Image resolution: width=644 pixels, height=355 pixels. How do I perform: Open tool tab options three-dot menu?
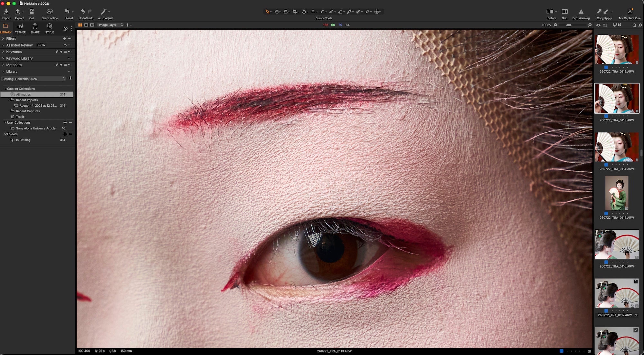(x=72, y=29)
